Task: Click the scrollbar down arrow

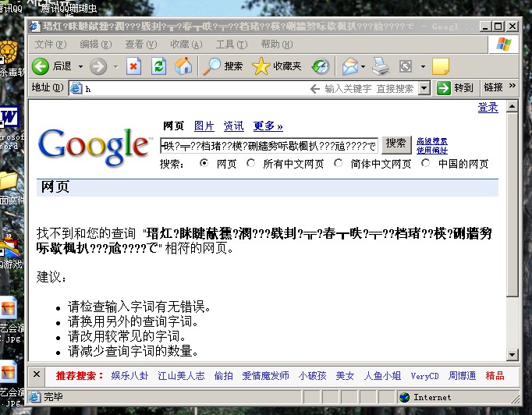Action: pos(512,355)
